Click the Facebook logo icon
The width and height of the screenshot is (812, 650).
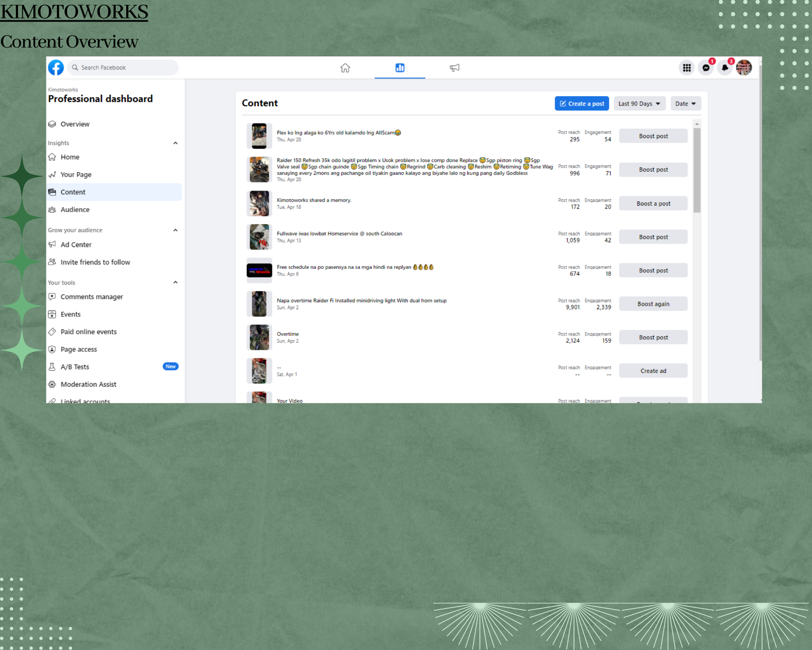(x=56, y=67)
